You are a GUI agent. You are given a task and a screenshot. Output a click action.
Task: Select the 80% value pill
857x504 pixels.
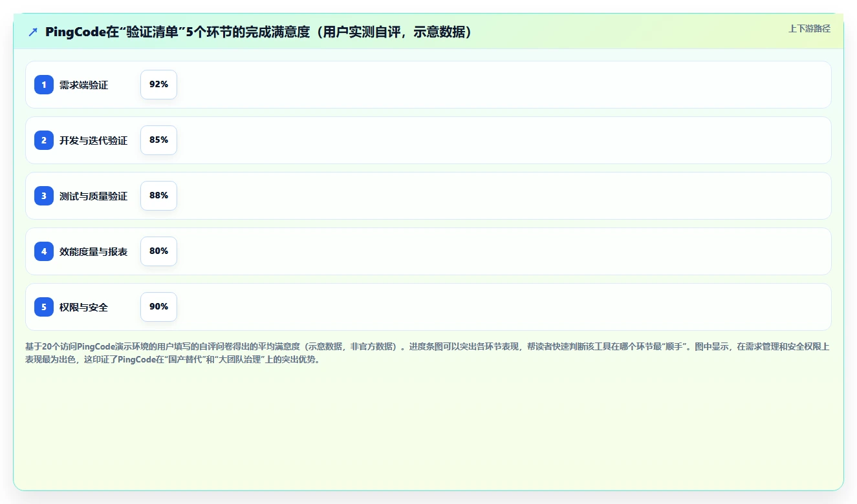point(158,251)
